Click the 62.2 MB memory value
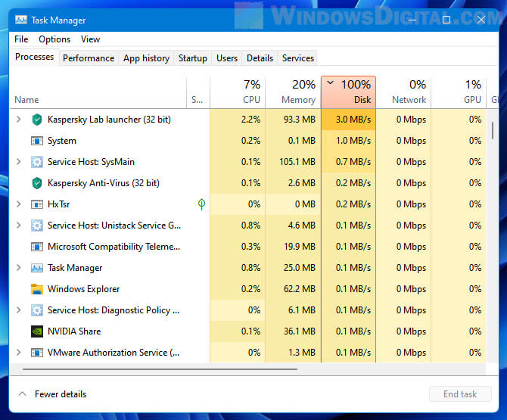The width and height of the screenshot is (507, 420). pyautogui.click(x=300, y=289)
